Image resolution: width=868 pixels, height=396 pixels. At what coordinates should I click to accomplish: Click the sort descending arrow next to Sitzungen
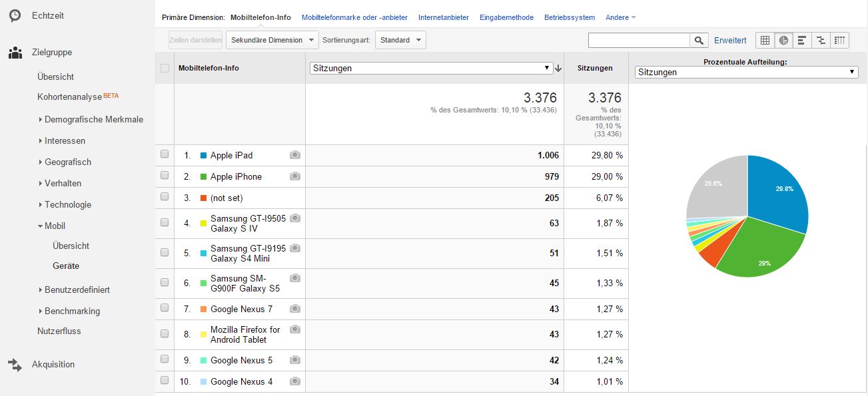(558, 68)
